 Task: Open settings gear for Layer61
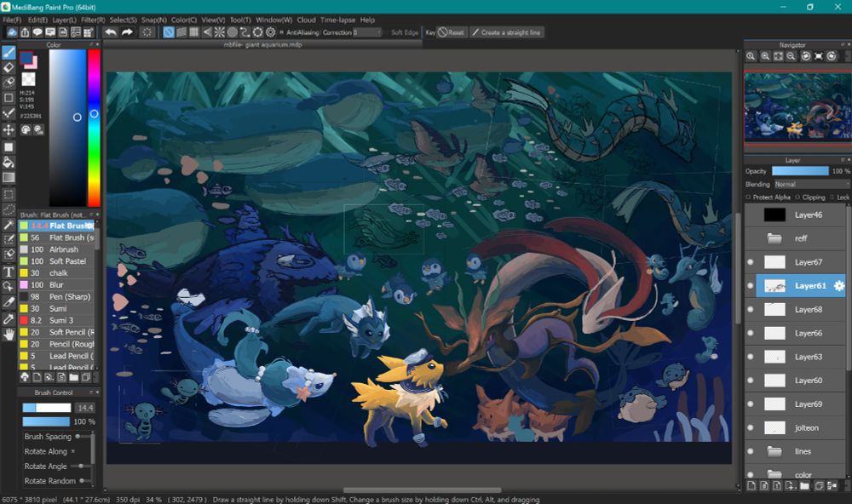tap(839, 286)
